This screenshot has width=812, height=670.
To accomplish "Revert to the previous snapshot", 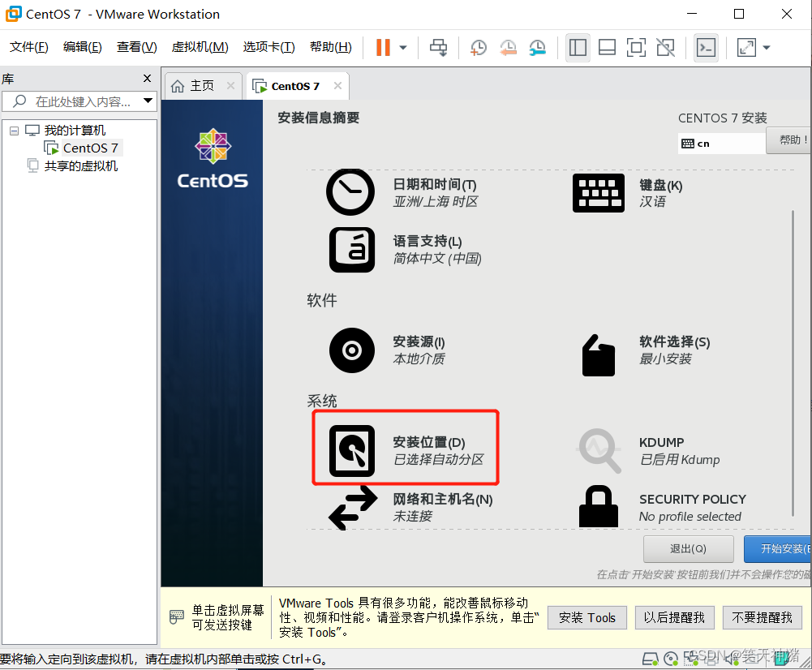I will coord(508,48).
